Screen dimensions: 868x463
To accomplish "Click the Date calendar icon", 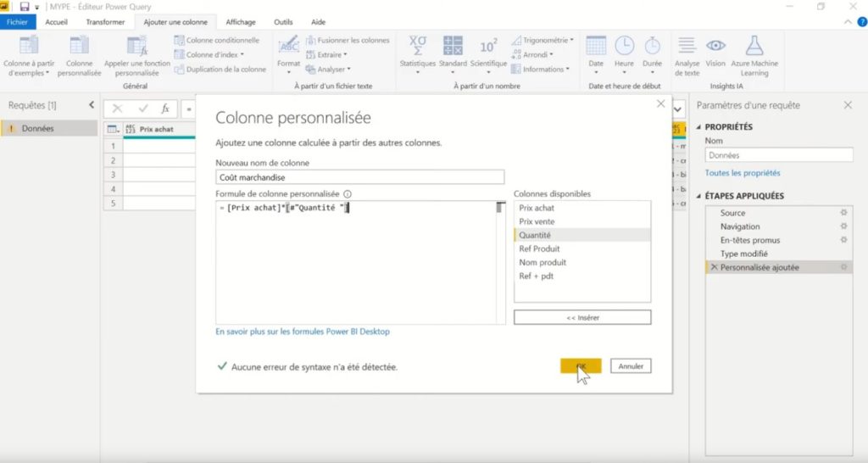I will coord(596,46).
